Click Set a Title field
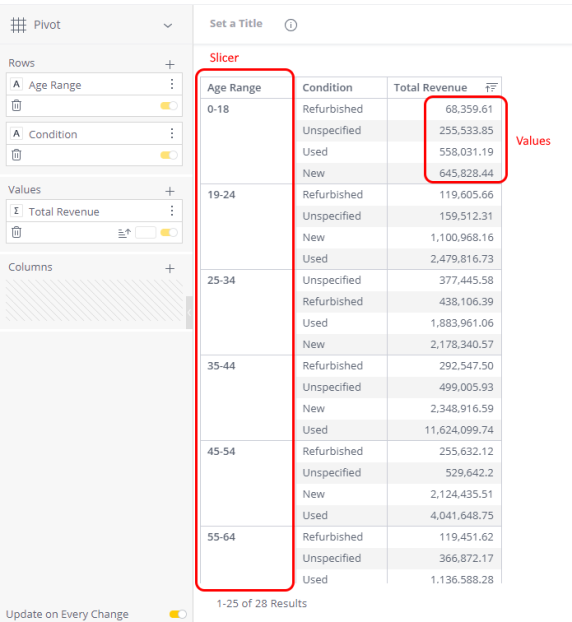The image size is (572, 622). pyautogui.click(x=236, y=24)
